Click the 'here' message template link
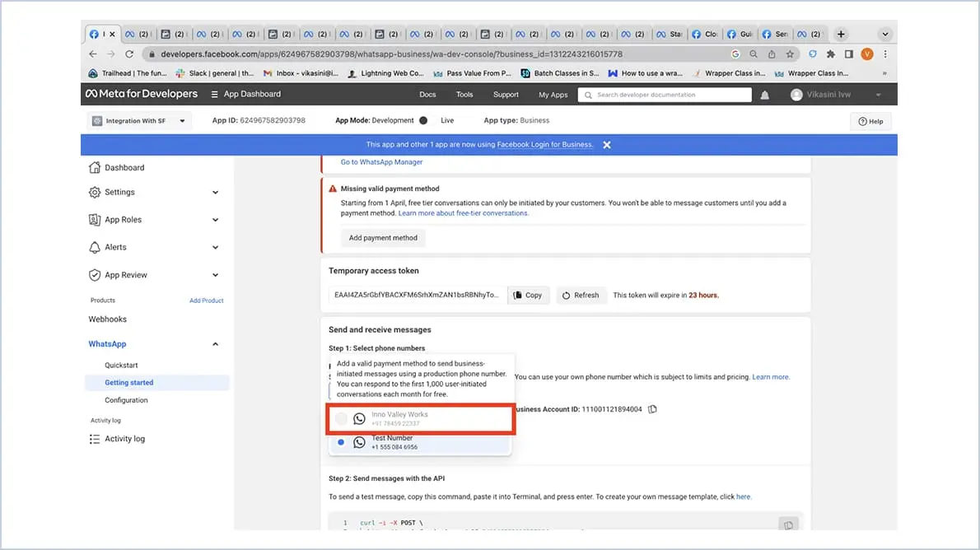The height and width of the screenshot is (550, 980). (x=743, y=497)
